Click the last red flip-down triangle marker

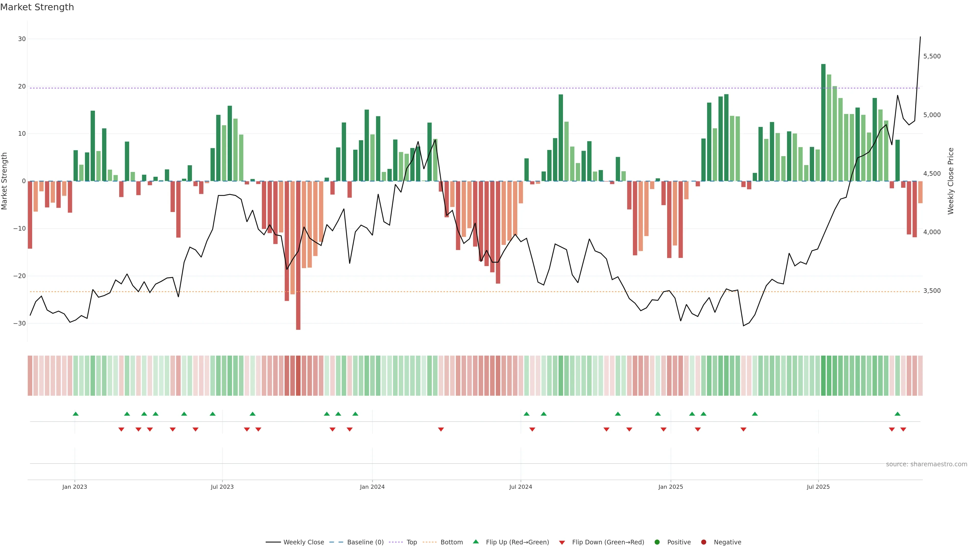tap(903, 429)
